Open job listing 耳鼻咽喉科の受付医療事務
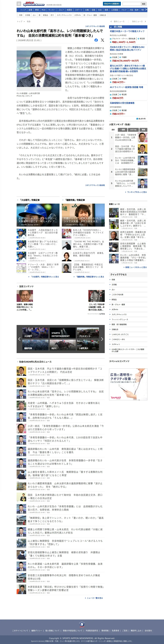This screenshot has height=644, width=164. (122, 103)
